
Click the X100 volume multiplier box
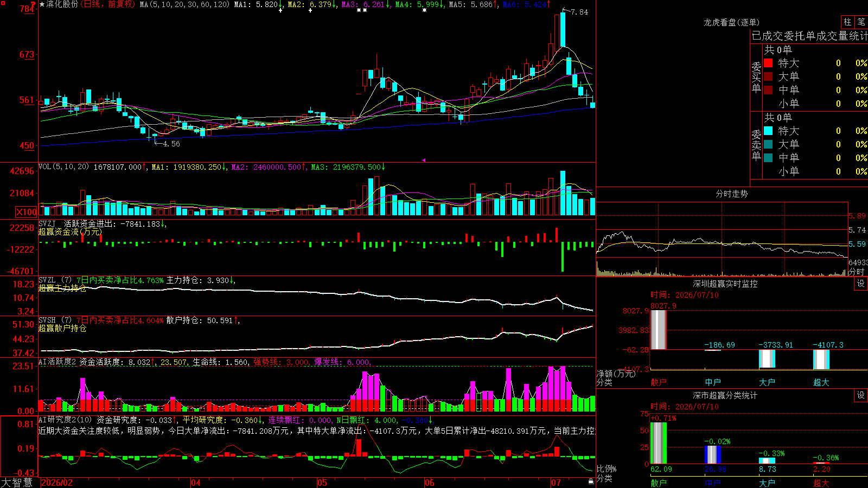pos(27,212)
